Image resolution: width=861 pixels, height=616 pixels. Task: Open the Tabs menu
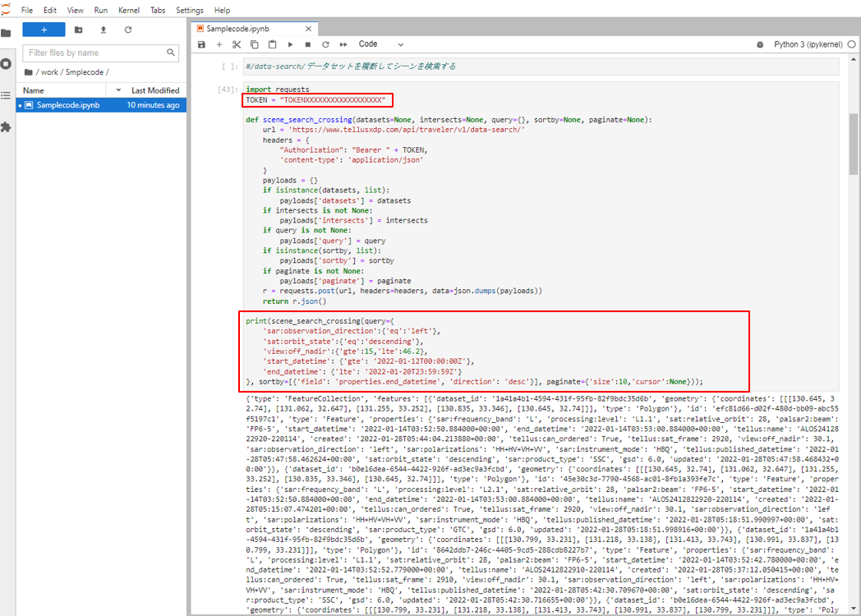coord(158,10)
